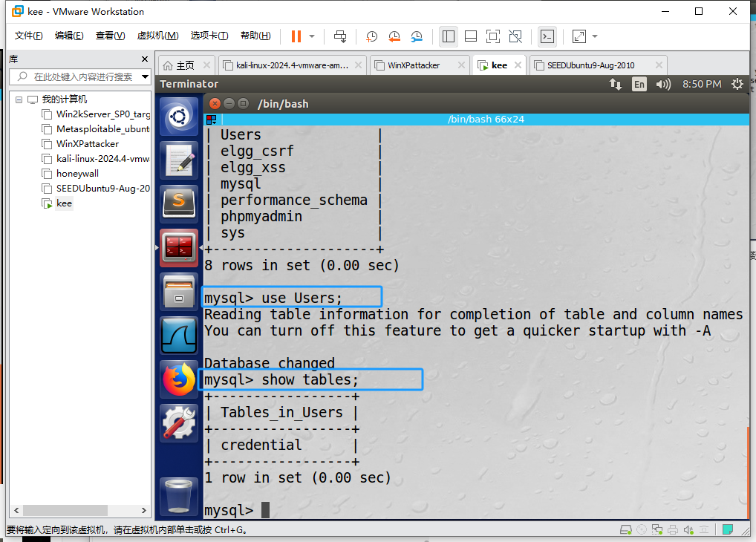Launch Wireshark from the Ubuntu dock

click(x=179, y=335)
